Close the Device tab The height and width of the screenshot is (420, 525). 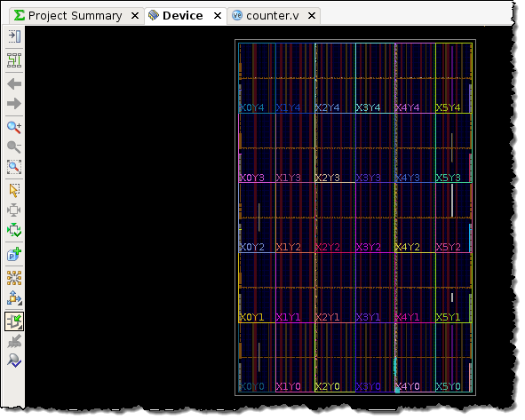[x=218, y=16]
